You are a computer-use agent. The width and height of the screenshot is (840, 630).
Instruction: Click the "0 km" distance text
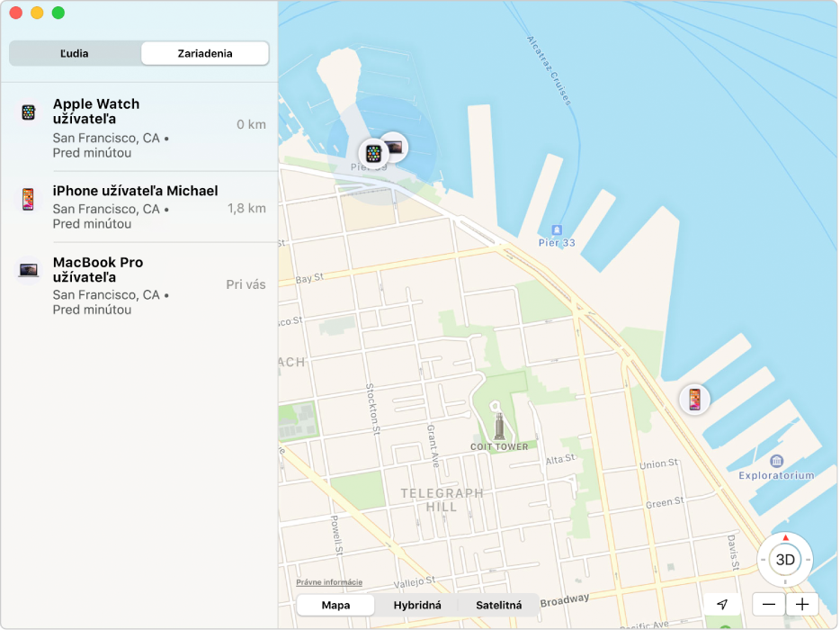tap(251, 124)
